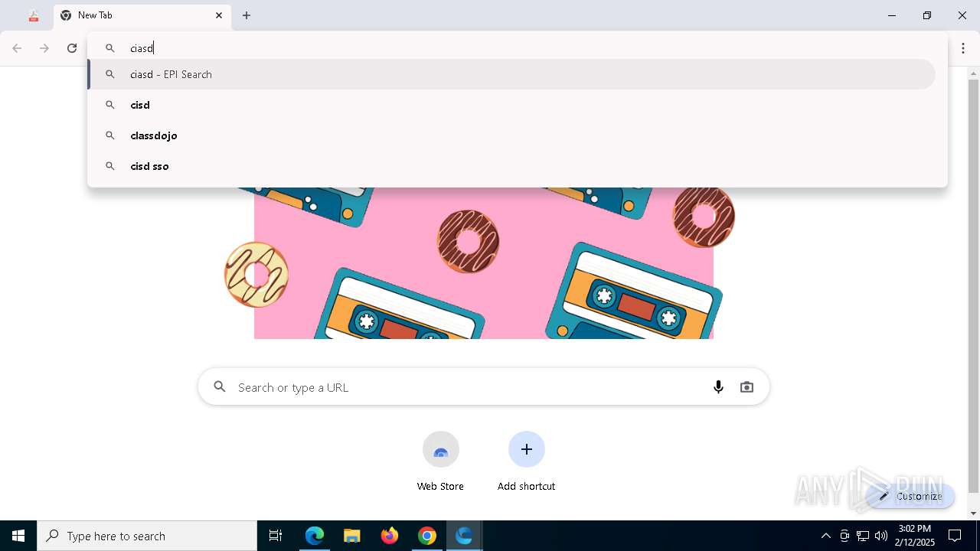Image resolution: width=980 pixels, height=551 pixels.
Task: Open Google Chrome taskbar icon
Action: pos(427,536)
